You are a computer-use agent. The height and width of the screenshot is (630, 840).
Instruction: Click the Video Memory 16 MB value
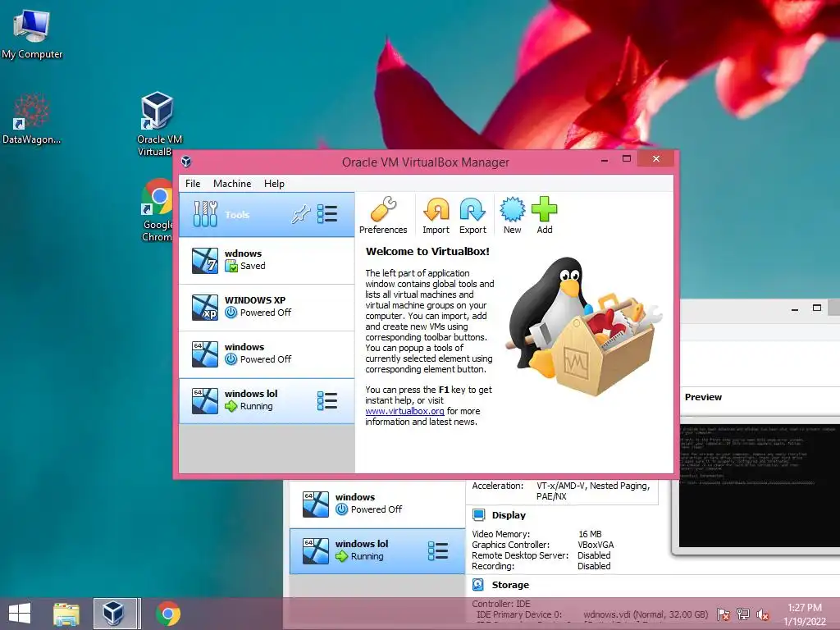[590, 534]
